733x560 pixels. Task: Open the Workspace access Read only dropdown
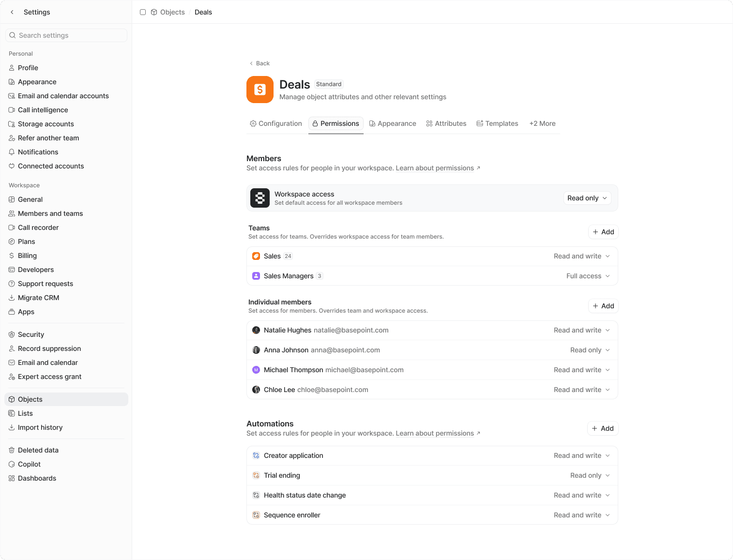[x=587, y=198]
